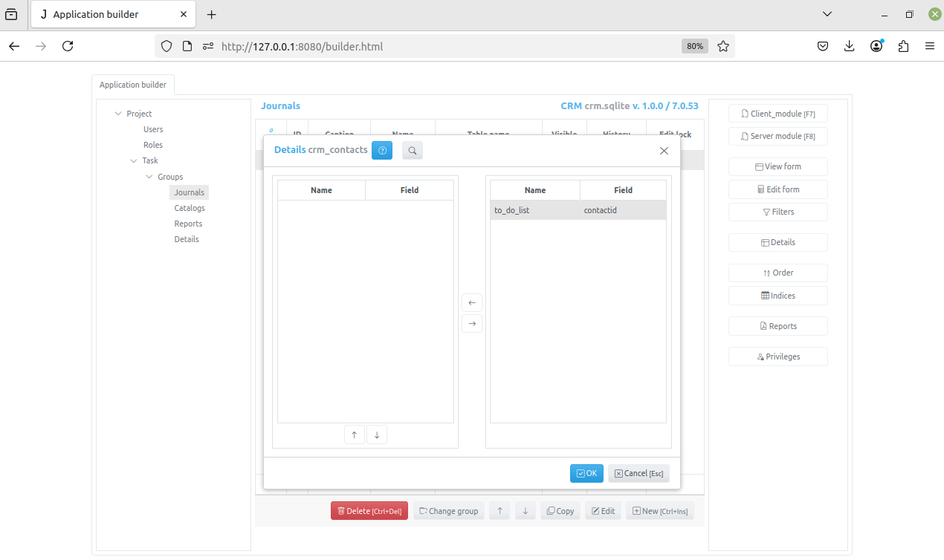Confirm with the OK button
The width and height of the screenshot is (944, 560).
pos(586,473)
